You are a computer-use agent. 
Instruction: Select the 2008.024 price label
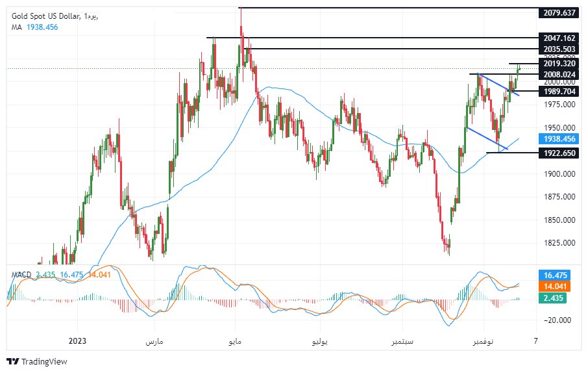pyautogui.click(x=559, y=74)
